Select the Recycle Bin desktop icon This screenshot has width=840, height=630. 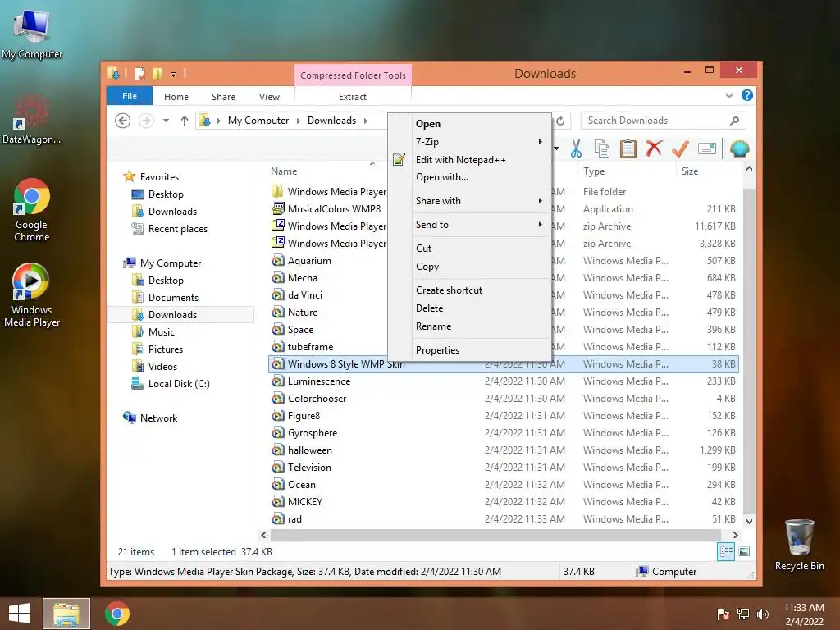pos(799,545)
